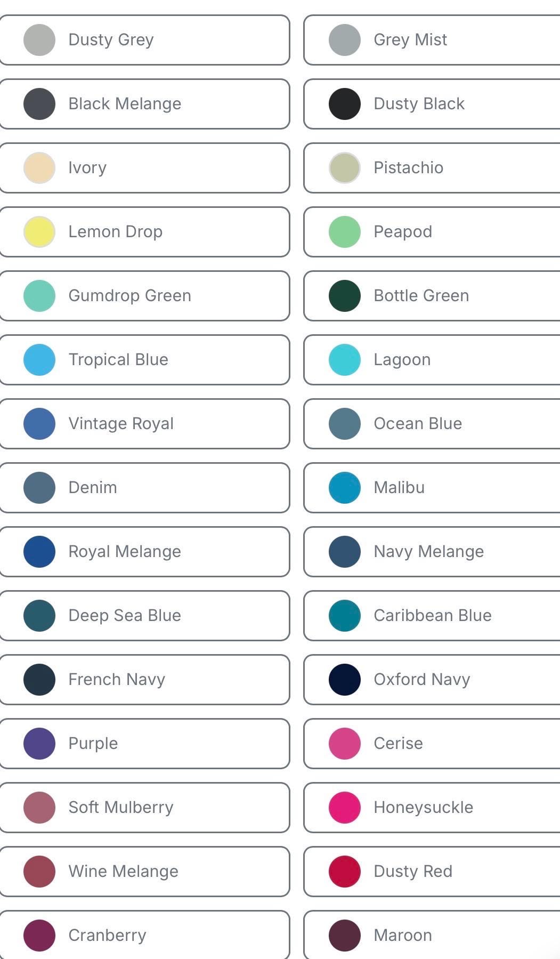This screenshot has height=959, width=560.
Task: Select the Peapod green swatch
Action: pyautogui.click(x=345, y=232)
